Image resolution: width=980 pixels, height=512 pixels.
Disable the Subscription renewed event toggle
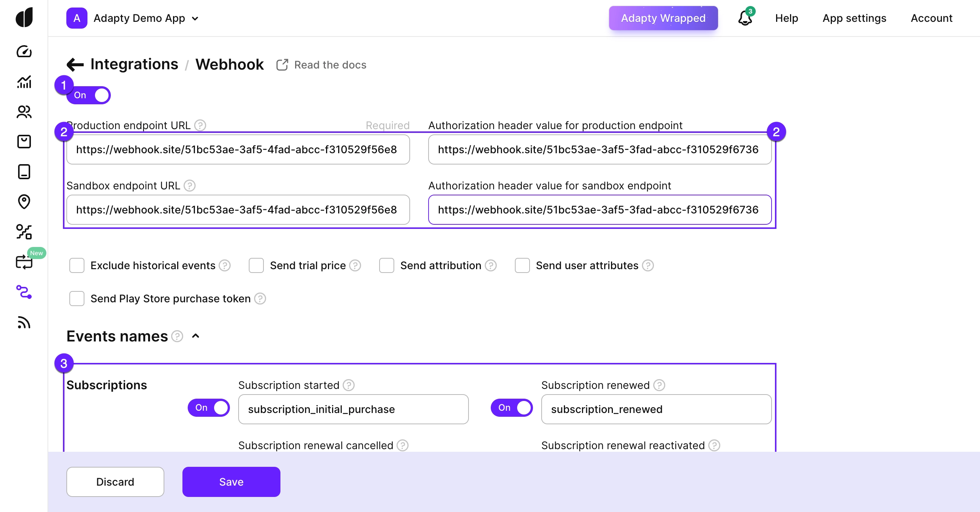[x=511, y=407]
